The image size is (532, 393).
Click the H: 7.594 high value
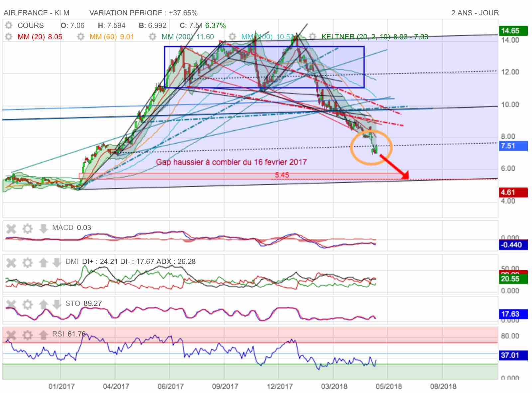(111, 26)
